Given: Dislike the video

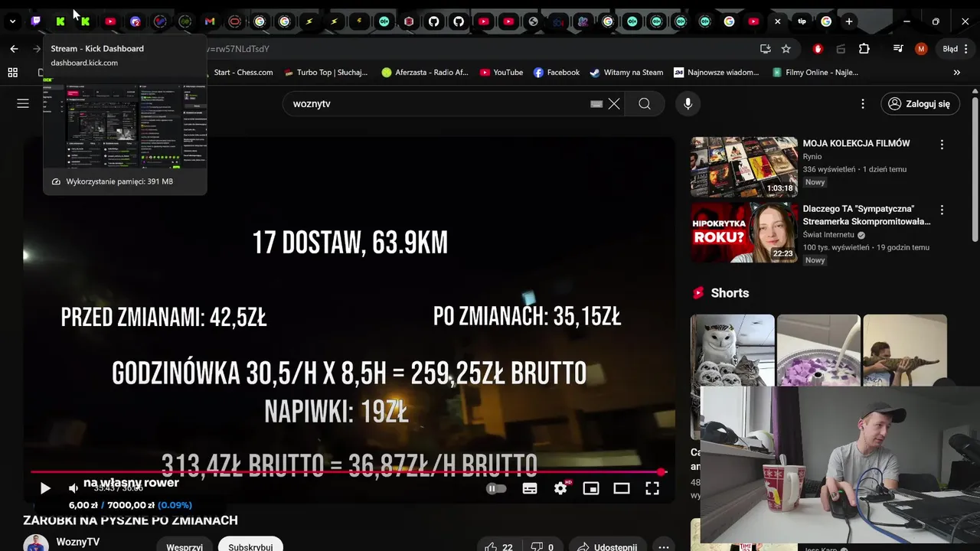Looking at the screenshot, I should point(543,547).
